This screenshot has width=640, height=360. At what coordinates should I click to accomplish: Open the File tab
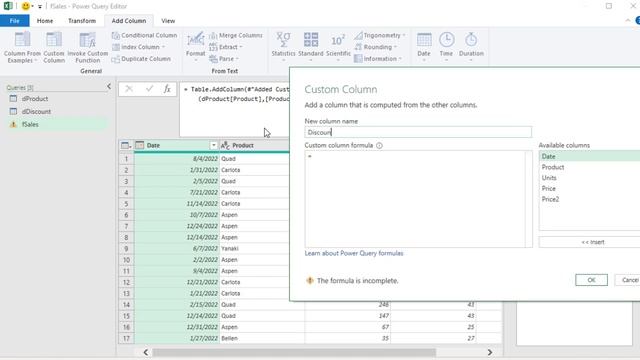(15, 20)
